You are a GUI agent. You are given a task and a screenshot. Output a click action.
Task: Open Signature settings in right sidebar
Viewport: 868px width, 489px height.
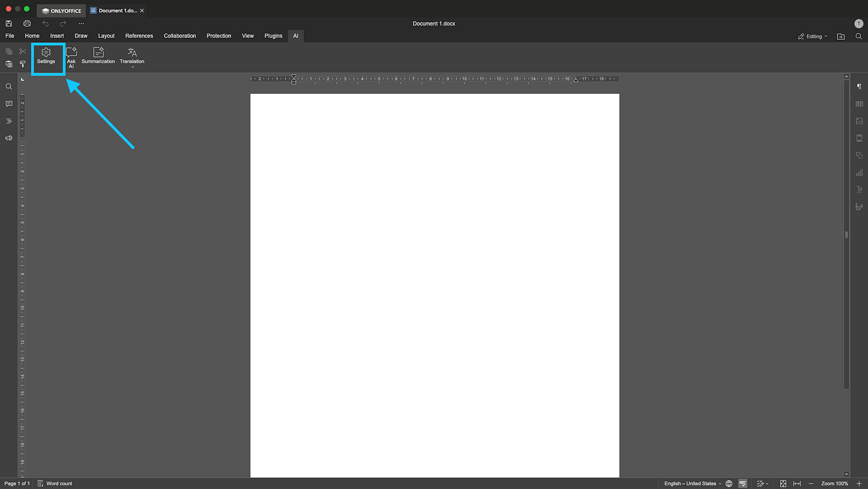coord(859,207)
